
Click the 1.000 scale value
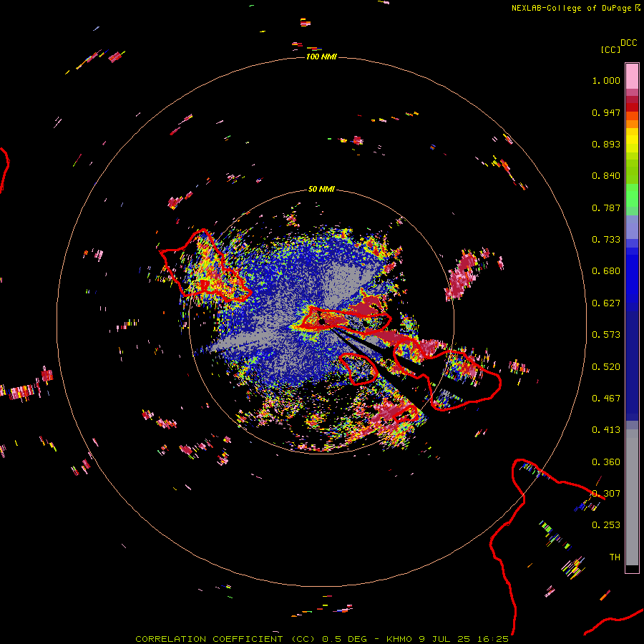tap(606, 80)
